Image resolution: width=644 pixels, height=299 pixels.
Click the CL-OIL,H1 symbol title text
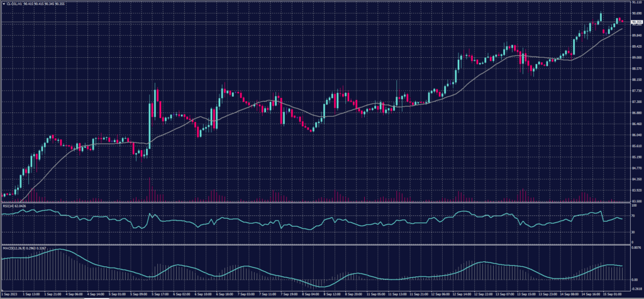pyautogui.click(x=14, y=3)
